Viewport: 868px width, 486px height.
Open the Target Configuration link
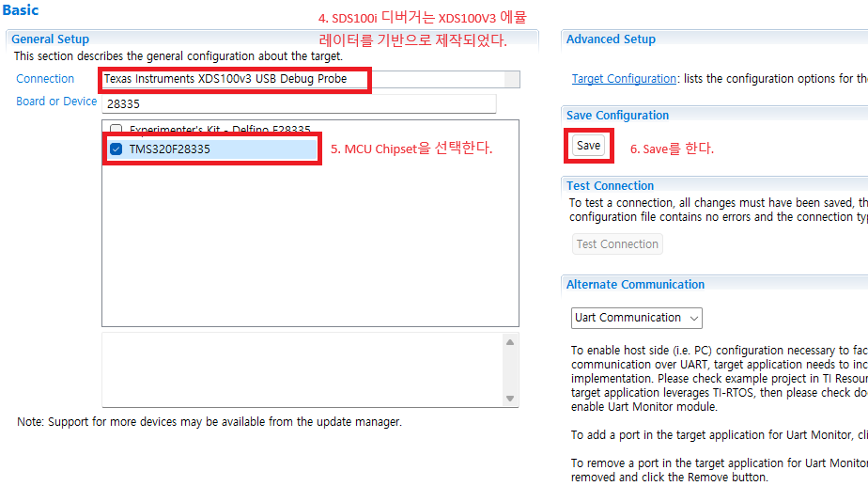click(x=624, y=79)
